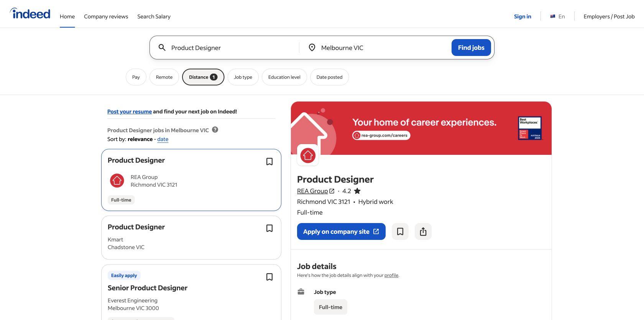Open the Education level filter
This screenshot has width=644, height=320.
(284, 77)
